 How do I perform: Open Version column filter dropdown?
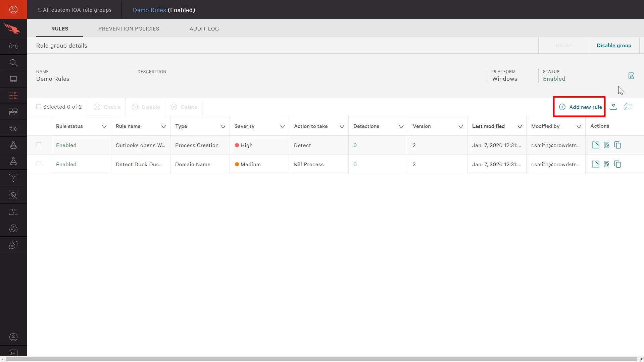pos(461,126)
